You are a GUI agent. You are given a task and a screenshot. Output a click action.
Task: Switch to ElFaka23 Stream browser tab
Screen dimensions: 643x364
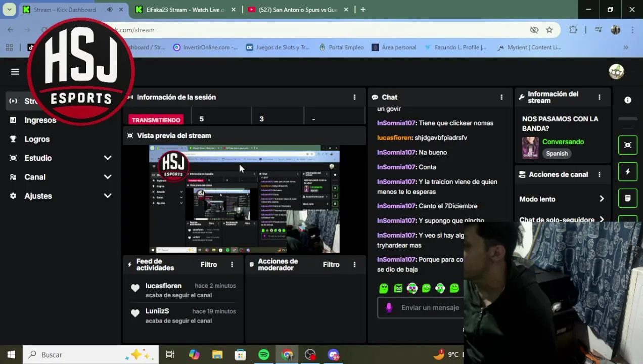click(x=185, y=10)
